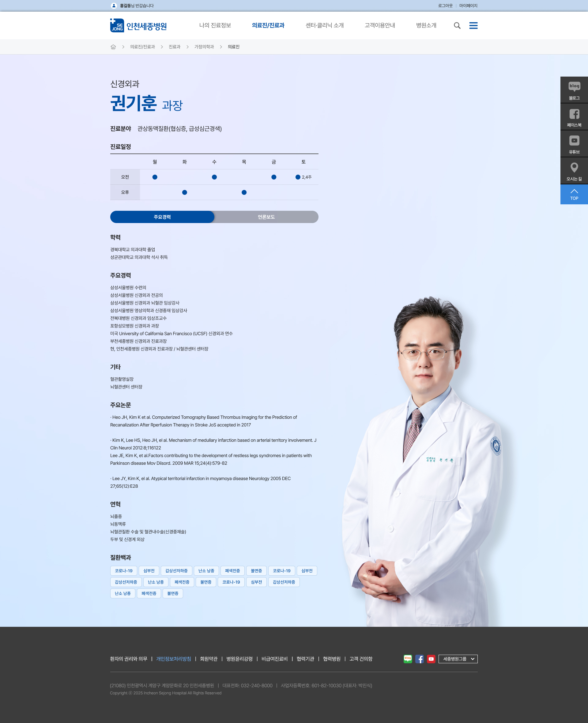Click the footer Naver blog icon
588x723 pixels.
408,659
